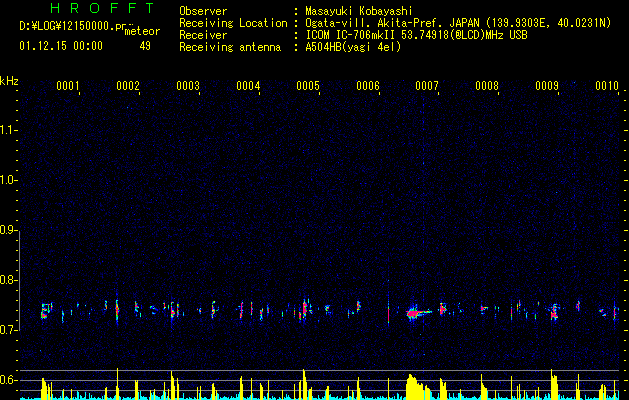Click the 'Receiving antenna' label

click(x=230, y=47)
